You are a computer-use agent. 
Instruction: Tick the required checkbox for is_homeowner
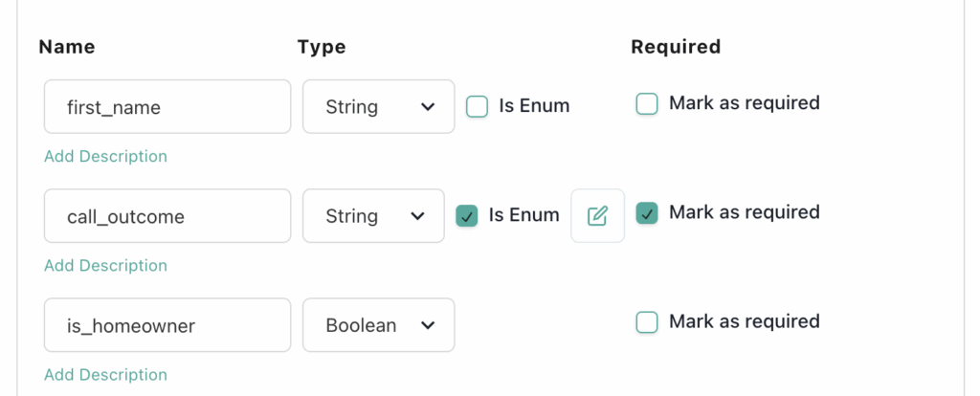coord(647,322)
